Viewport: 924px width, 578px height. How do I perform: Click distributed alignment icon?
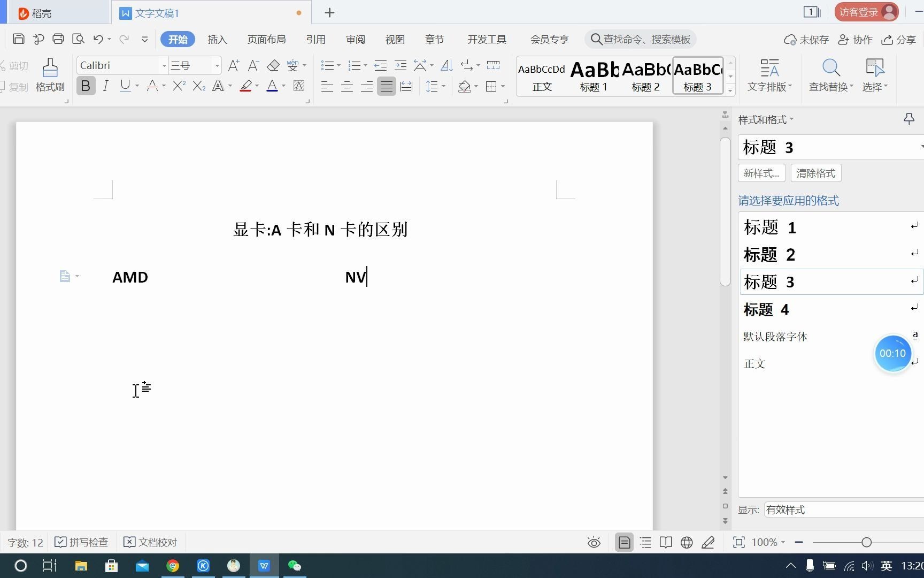pos(406,86)
